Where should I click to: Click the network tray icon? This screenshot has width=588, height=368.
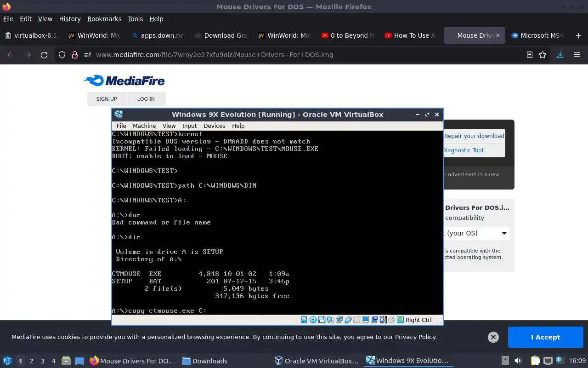point(548,361)
